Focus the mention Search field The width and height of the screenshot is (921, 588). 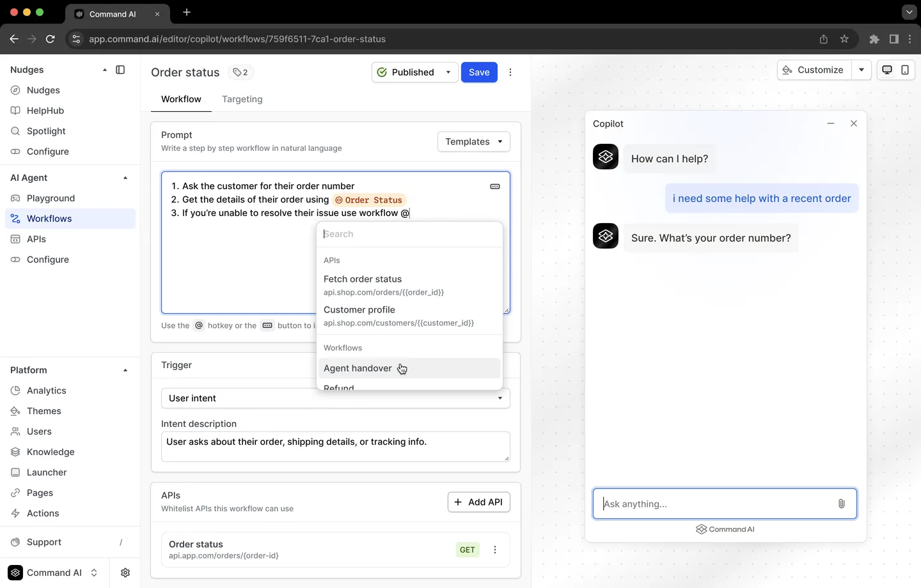click(409, 234)
